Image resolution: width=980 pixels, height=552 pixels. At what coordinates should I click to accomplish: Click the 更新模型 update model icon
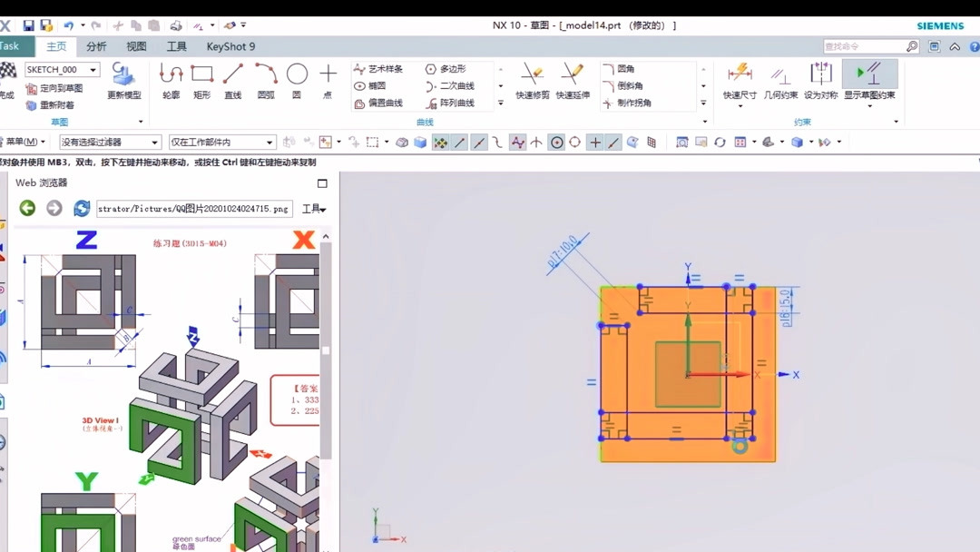[x=124, y=81]
